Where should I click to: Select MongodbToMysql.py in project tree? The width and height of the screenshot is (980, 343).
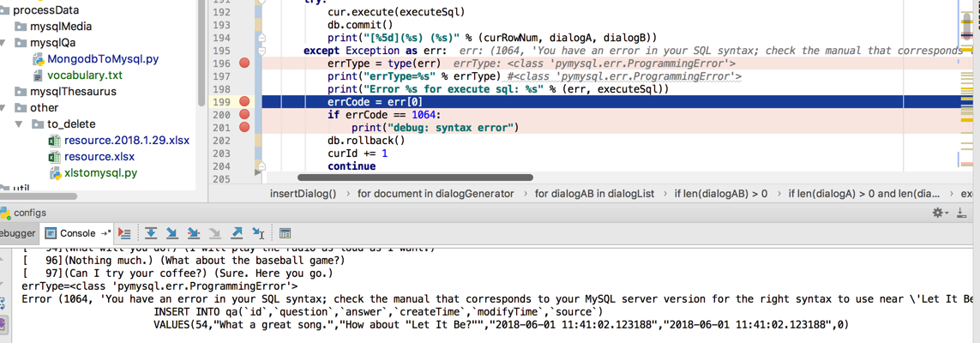103,60
